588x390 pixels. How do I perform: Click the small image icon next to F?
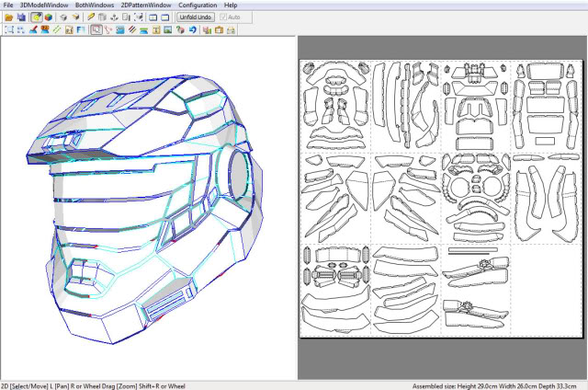[69, 29]
